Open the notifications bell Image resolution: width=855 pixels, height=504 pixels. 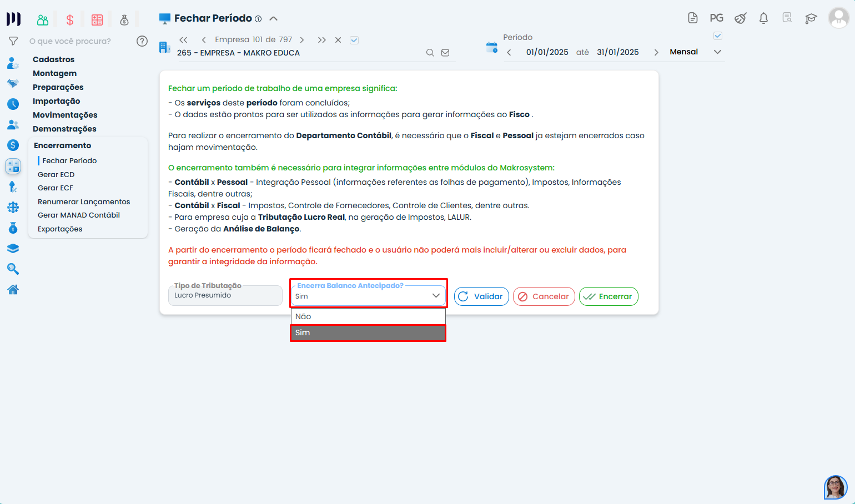point(764,18)
